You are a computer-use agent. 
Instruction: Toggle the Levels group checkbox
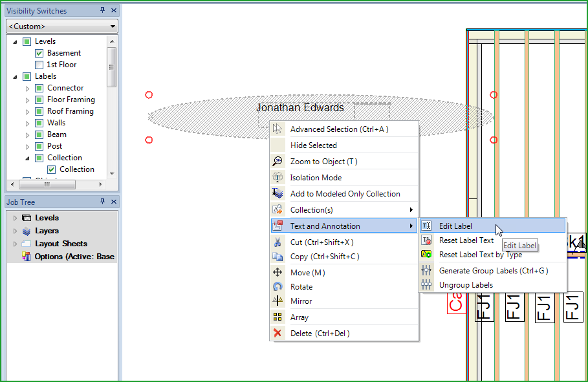pyautogui.click(x=27, y=41)
